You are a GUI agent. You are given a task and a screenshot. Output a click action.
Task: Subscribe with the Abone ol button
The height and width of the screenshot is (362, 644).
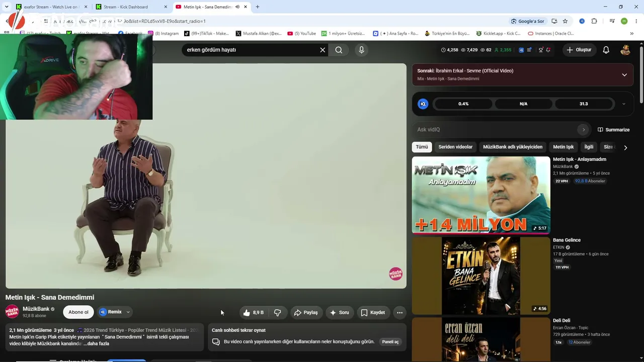tap(78, 312)
